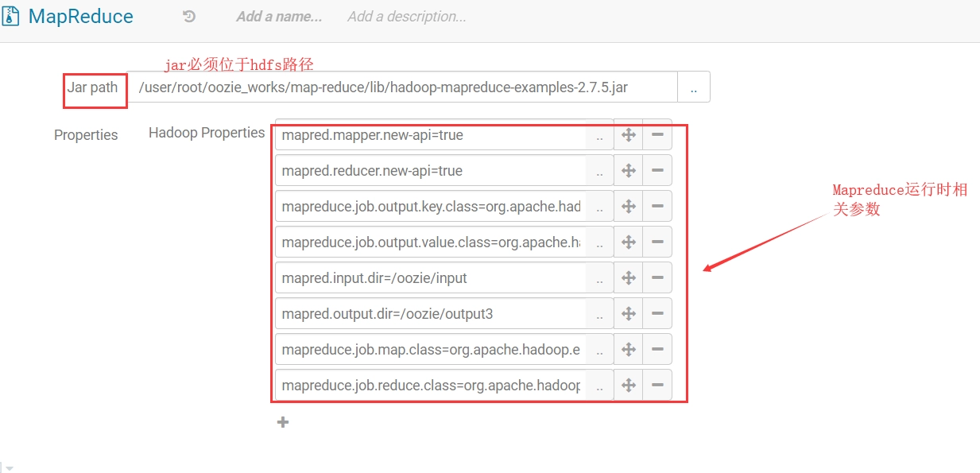Click move handle of mapred.input.dir row
980x473 pixels.
628,277
